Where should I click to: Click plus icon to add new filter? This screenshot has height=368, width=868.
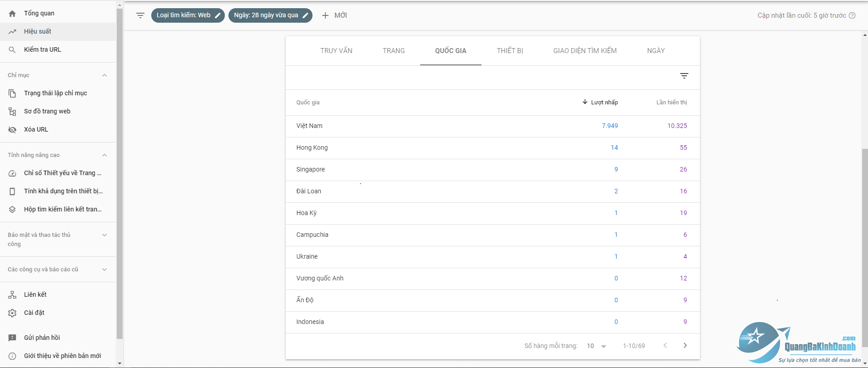[325, 15]
